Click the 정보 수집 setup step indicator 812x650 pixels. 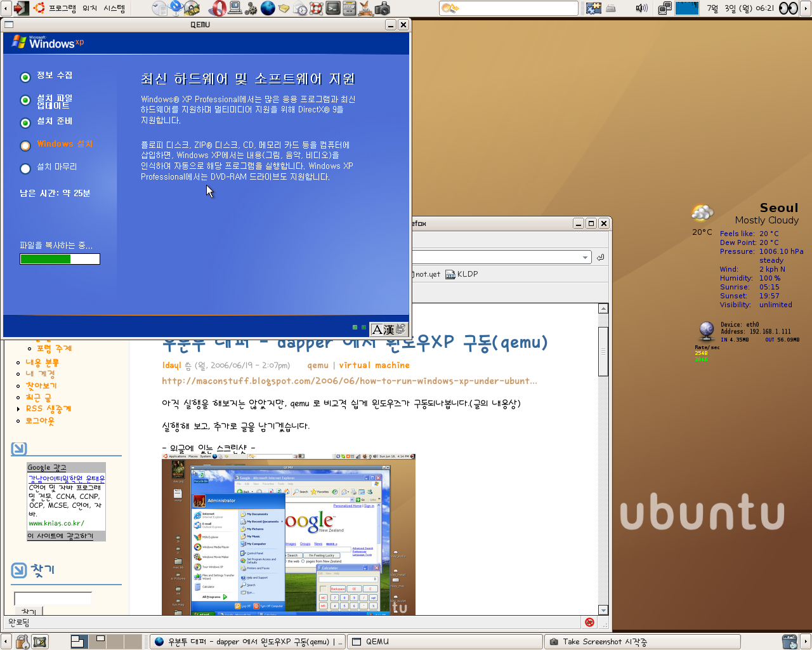click(x=25, y=77)
